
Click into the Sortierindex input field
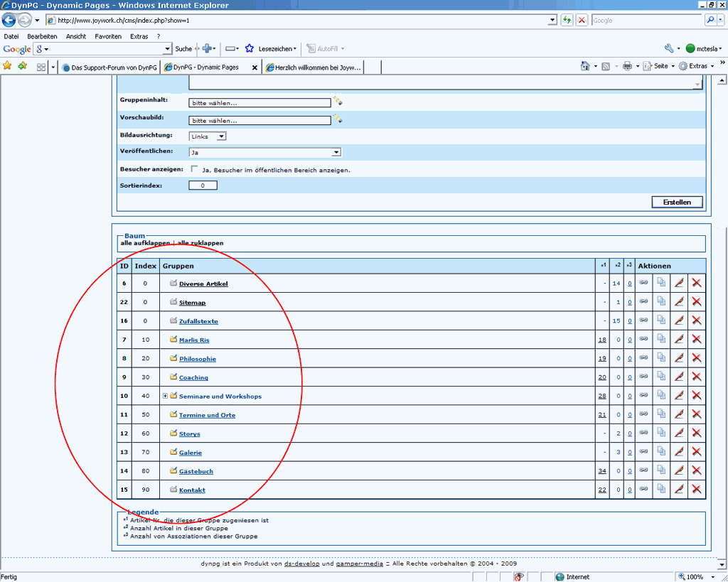[203, 185]
